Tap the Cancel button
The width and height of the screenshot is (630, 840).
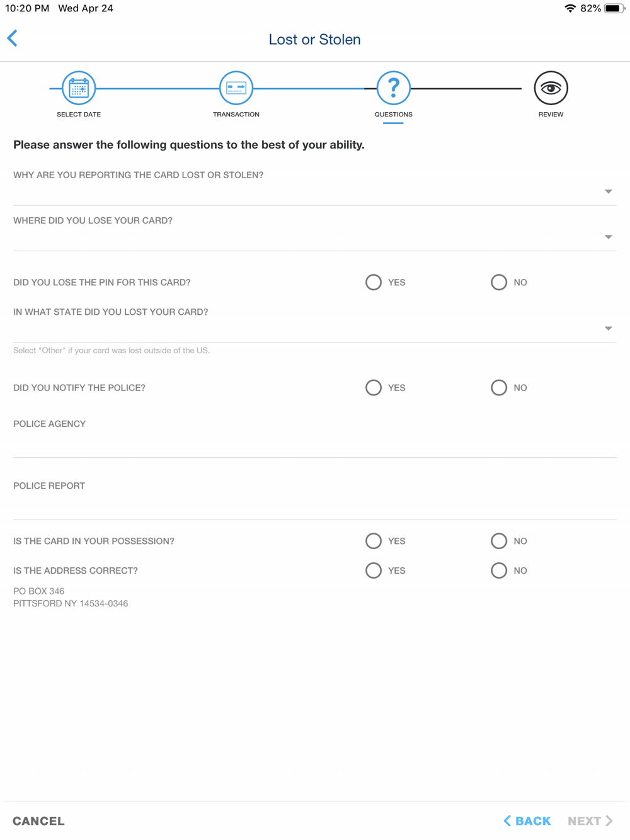coord(38,820)
